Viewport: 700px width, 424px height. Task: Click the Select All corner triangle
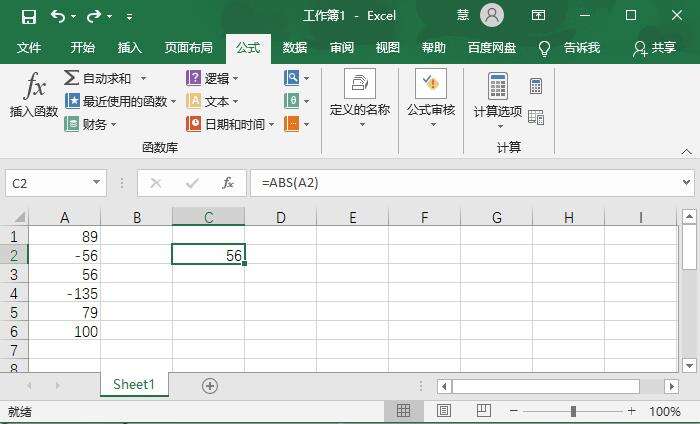coord(19,217)
